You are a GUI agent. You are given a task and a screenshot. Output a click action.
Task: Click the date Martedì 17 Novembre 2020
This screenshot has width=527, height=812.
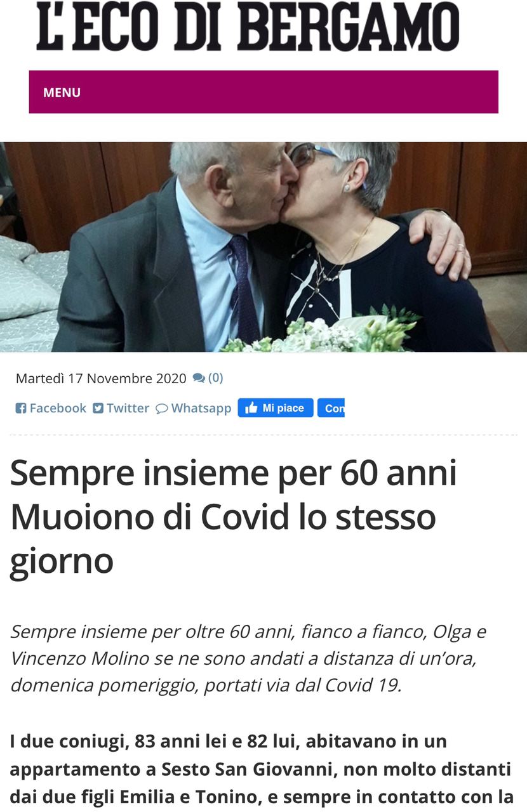(x=101, y=379)
